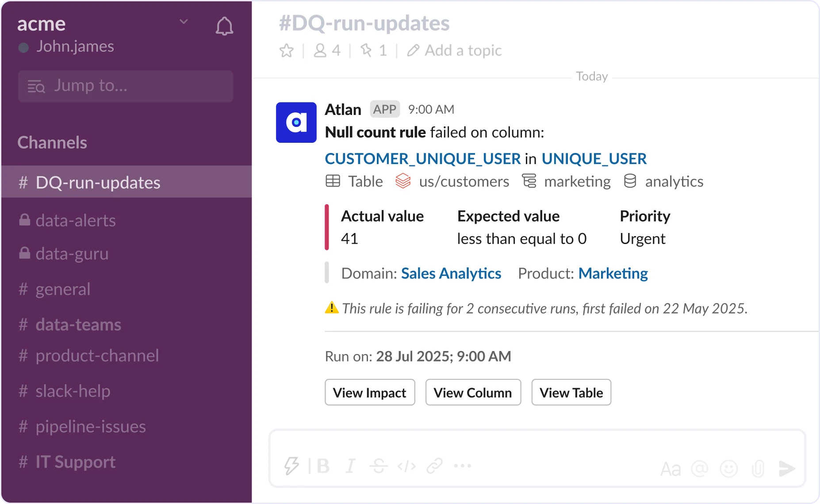Insert link via chain icon
Viewport: 820px width, 504px height.
click(435, 466)
